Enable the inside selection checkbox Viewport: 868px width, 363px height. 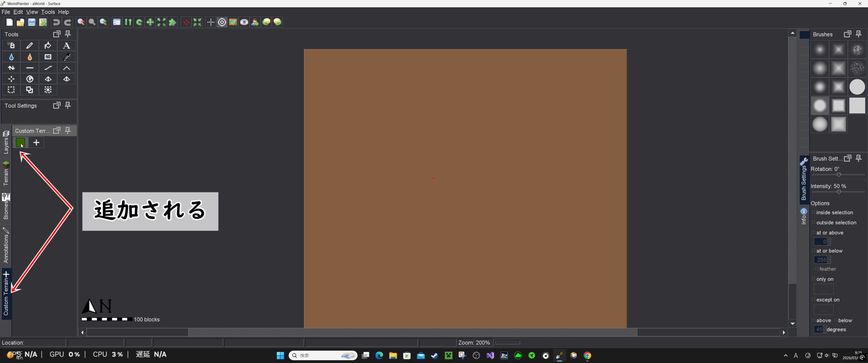[814, 212]
